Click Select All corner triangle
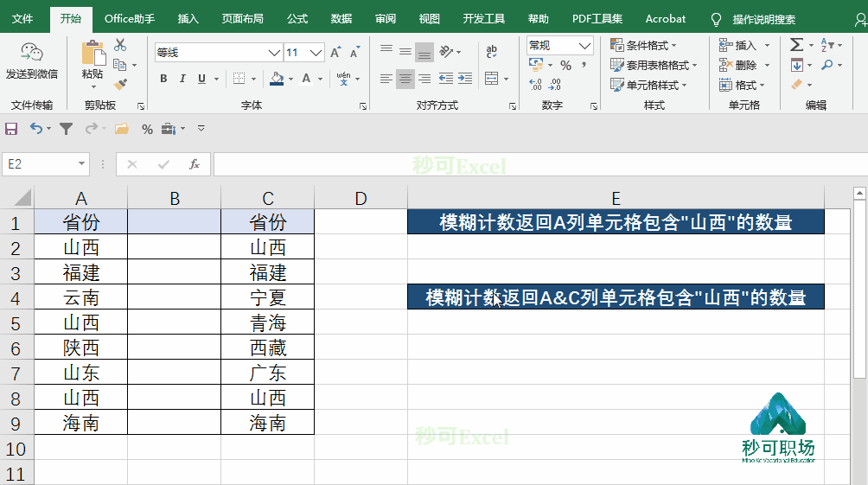The width and height of the screenshot is (868, 485). [x=22, y=197]
